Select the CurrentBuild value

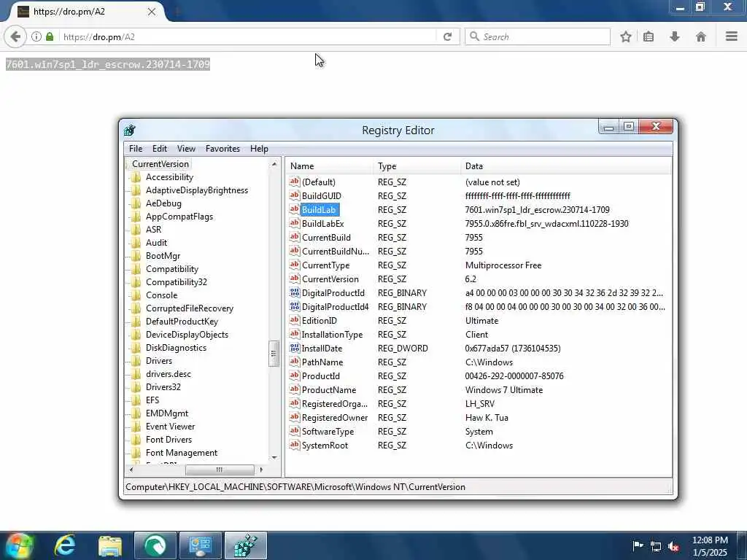click(x=326, y=238)
